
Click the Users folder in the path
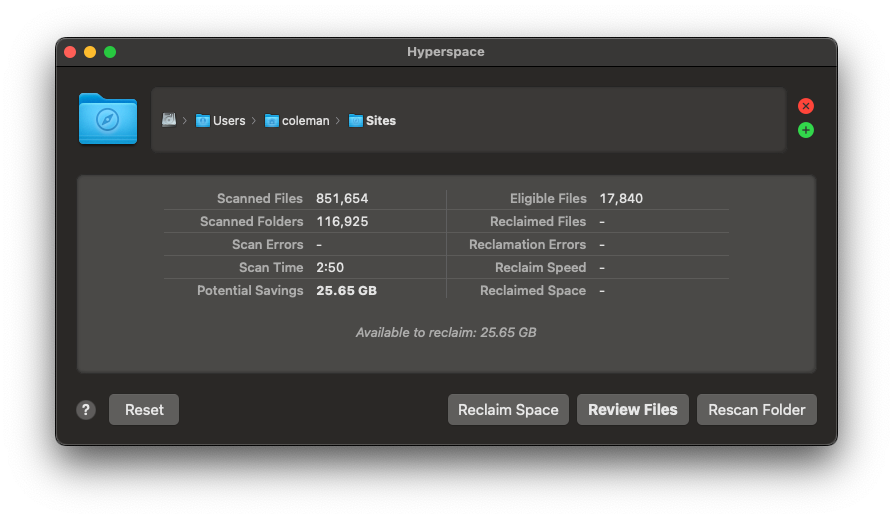pyautogui.click(x=220, y=121)
